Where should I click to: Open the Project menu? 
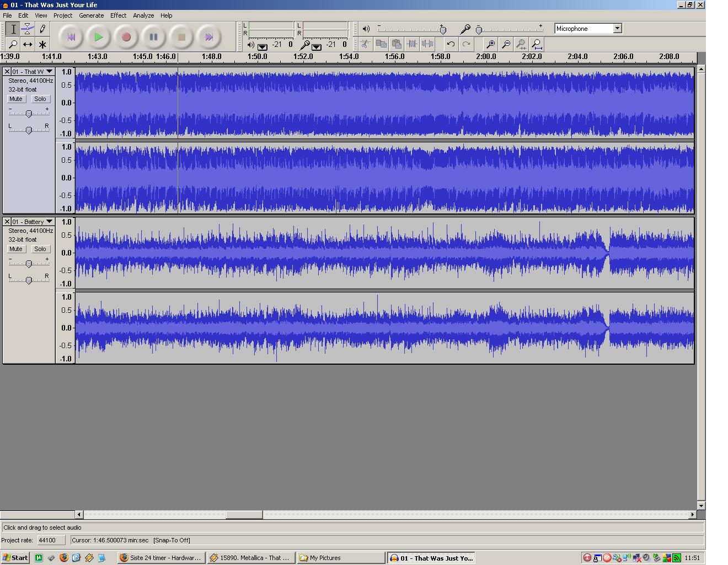[x=63, y=15]
